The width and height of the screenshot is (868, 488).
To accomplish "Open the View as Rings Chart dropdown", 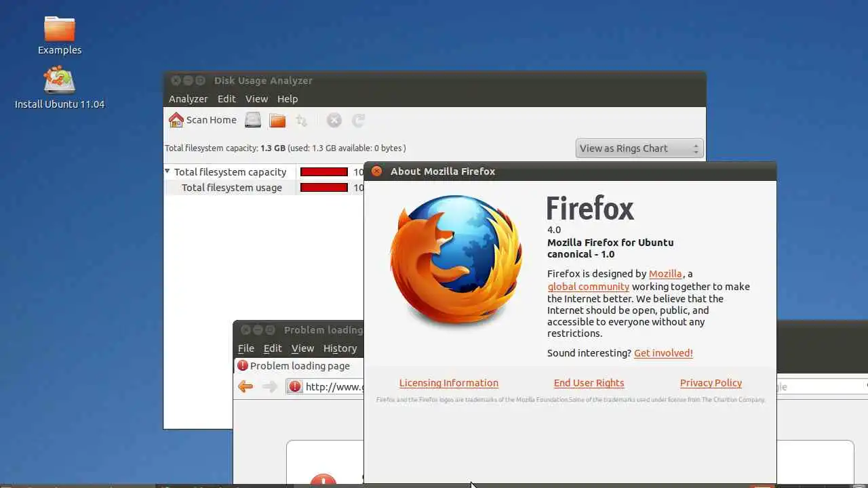I will click(x=639, y=148).
